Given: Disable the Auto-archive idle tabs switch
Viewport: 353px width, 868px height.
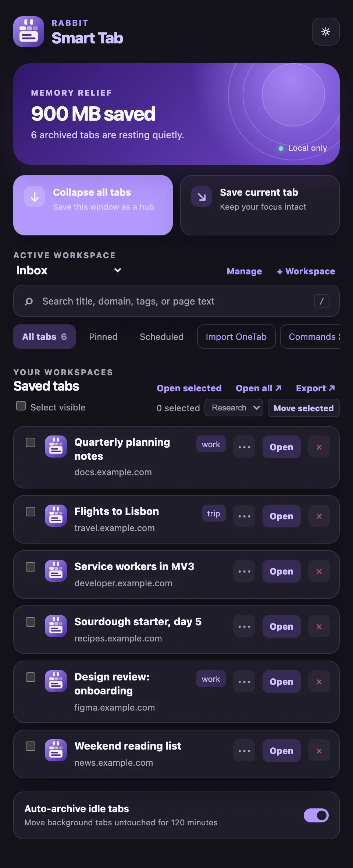Looking at the screenshot, I should tap(316, 815).
